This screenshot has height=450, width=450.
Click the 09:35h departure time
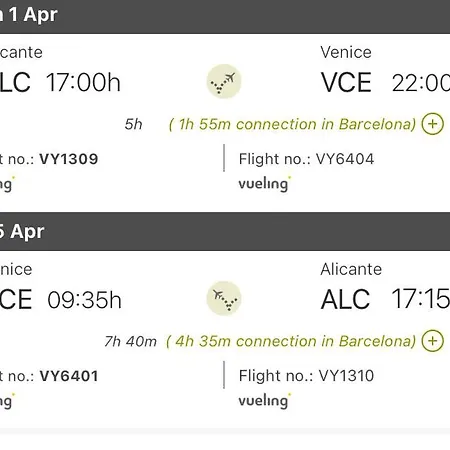[84, 300]
